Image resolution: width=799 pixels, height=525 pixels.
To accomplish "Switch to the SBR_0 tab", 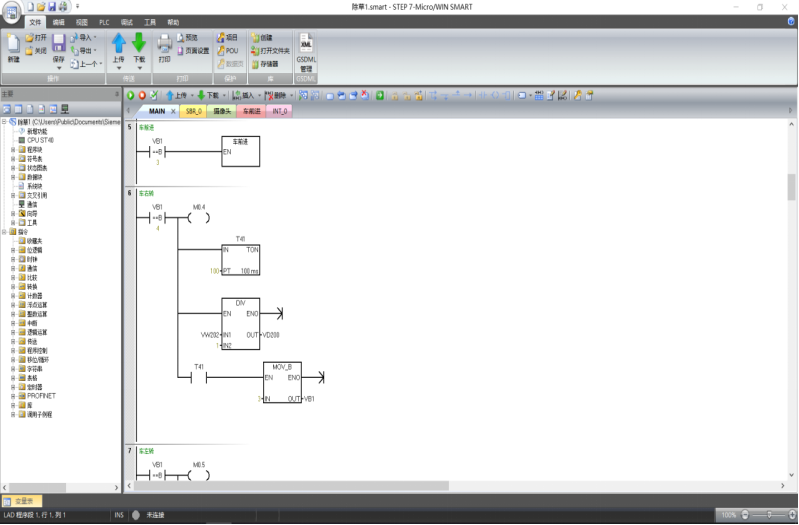I will click(x=194, y=111).
